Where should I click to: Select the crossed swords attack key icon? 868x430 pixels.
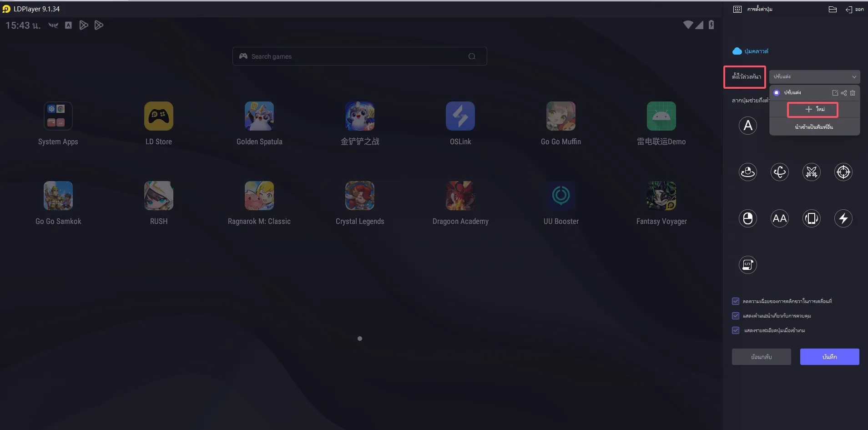point(812,172)
